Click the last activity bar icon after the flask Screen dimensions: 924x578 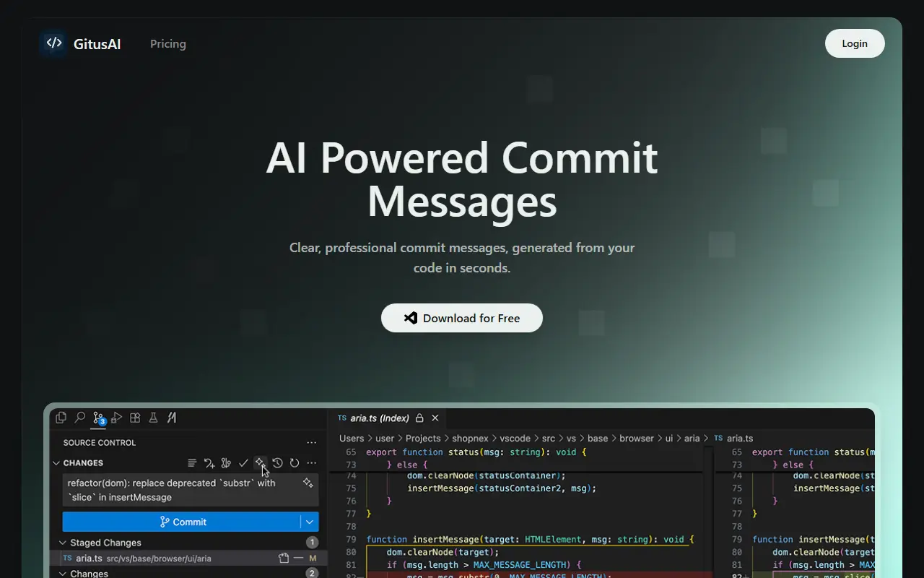tap(172, 418)
